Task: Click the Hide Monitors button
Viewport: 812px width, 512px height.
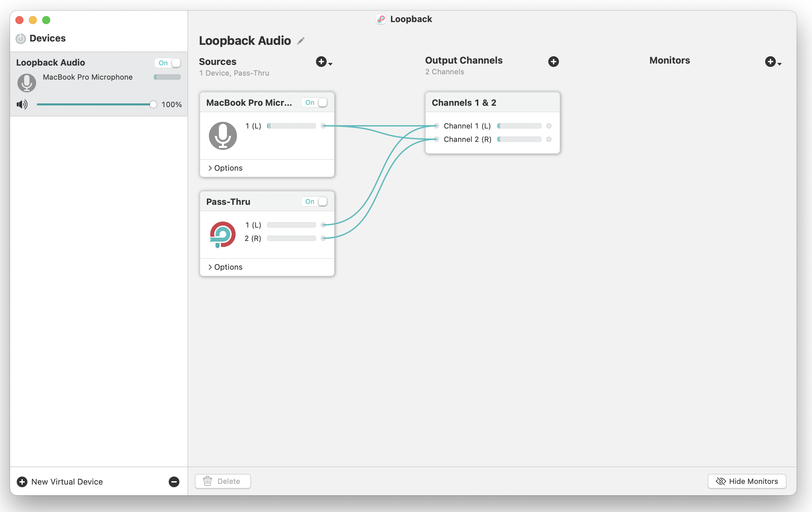Action: [747, 481]
